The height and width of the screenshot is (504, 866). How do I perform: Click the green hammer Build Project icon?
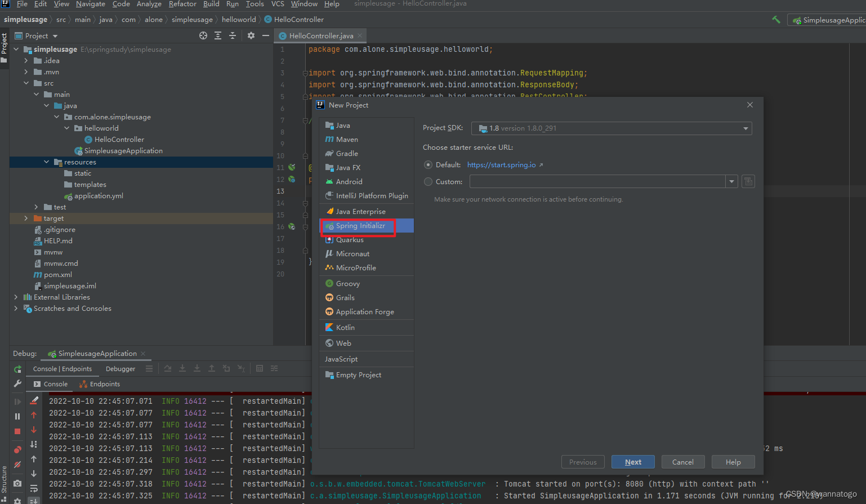(x=776, y=20)
